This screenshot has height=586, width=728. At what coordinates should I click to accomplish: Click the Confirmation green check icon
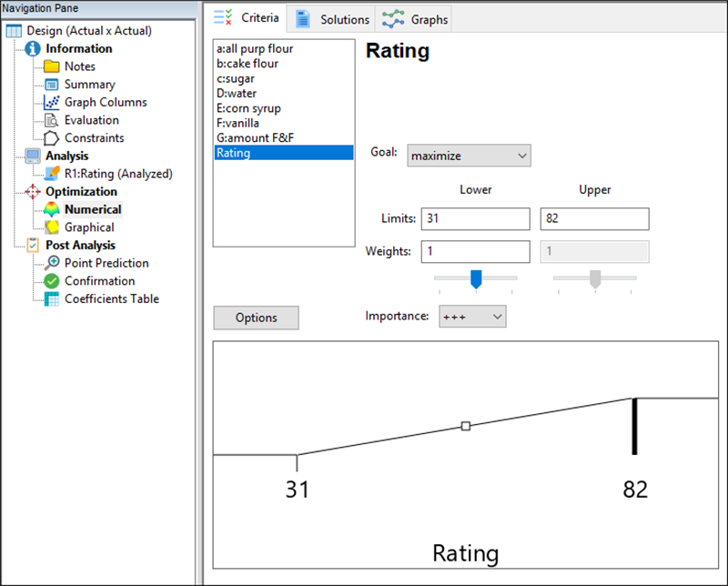tap(51, 281)
